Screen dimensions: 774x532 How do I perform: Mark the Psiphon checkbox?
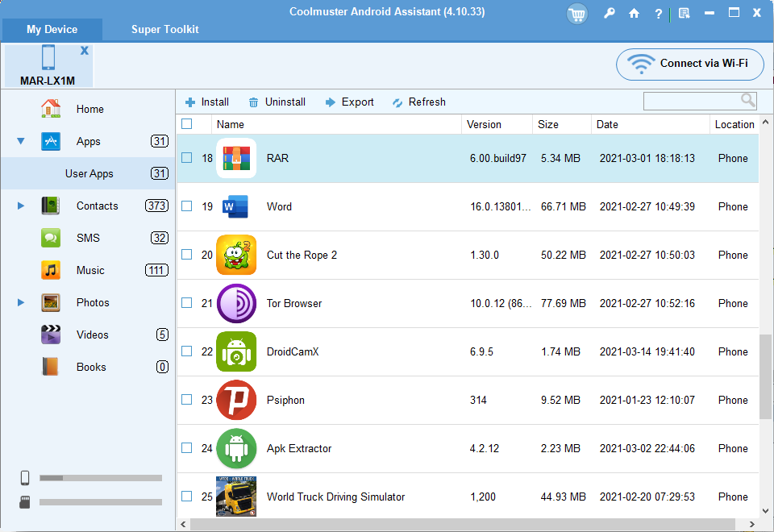pyautogui.click(x=186, y=400)
